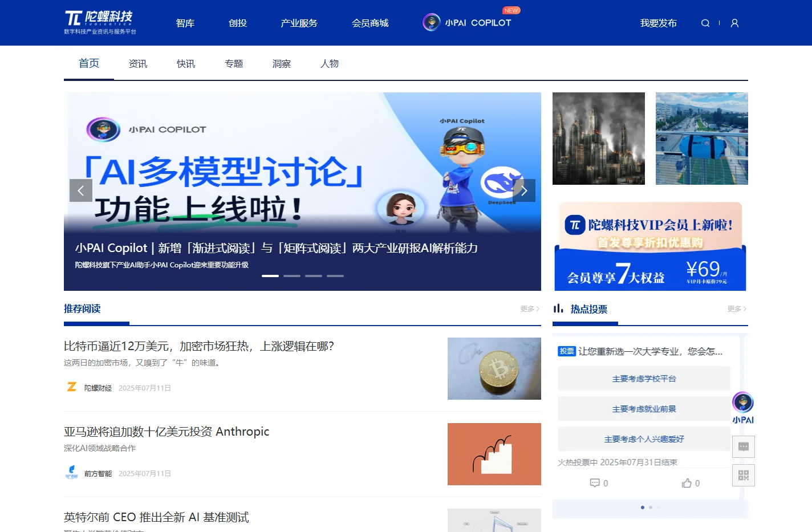Open the aerial road view thumbnail
The height and width of the screenshot is (532, 812).
[x=702, y=139]
